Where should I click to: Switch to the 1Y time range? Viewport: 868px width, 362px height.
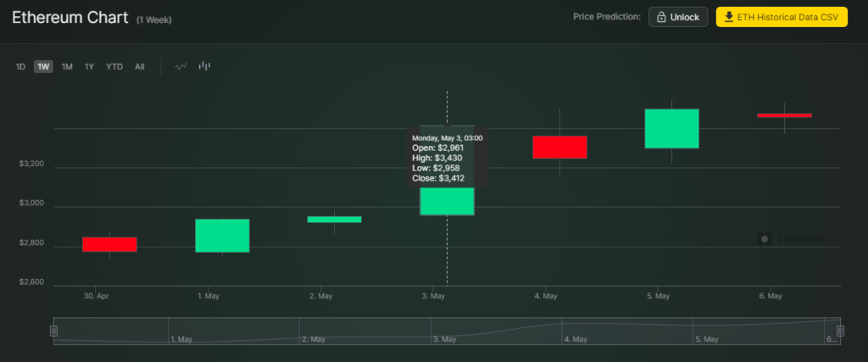pyautogui.click(x=89, y=67)
